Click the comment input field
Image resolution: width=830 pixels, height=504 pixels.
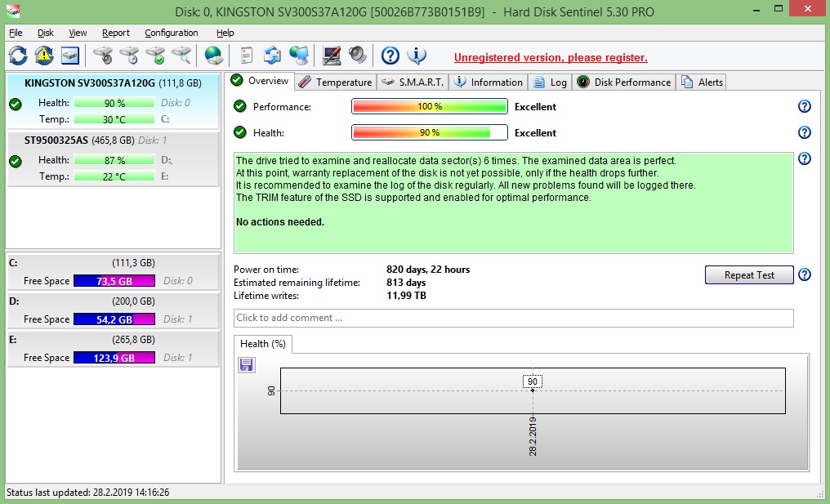(514, 318)
